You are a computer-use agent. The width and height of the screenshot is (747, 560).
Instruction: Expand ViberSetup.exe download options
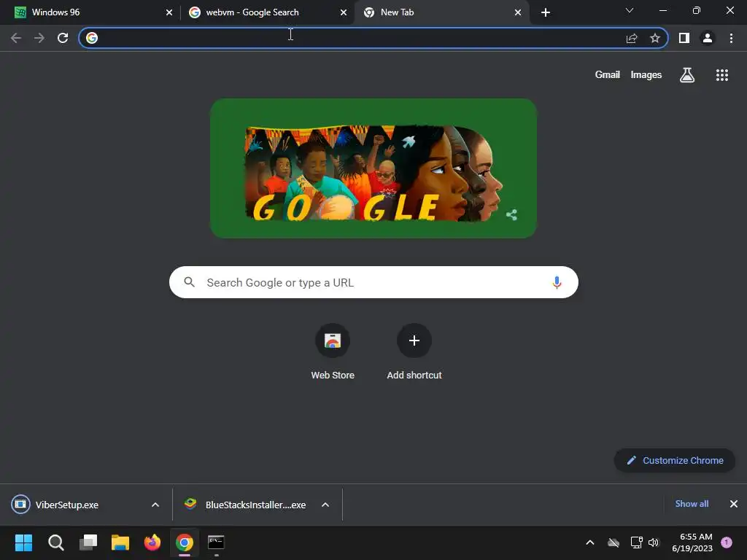(155, 505)
